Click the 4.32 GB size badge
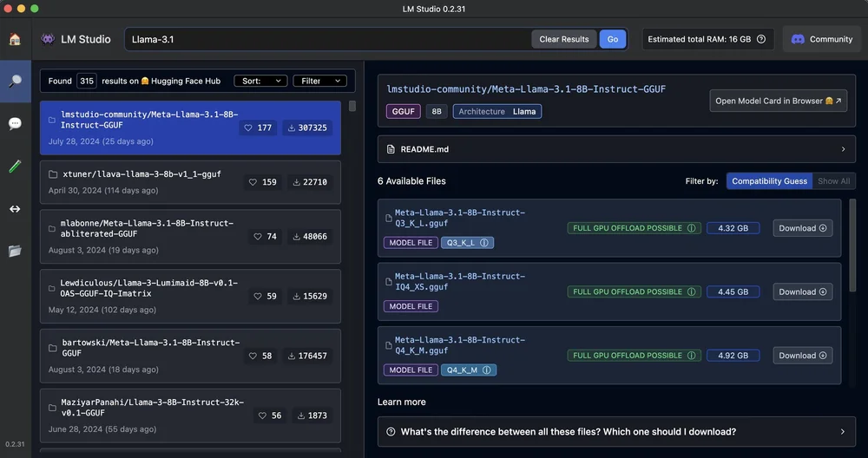This screenshot has height=458, width=868. [x=733, y=228]
